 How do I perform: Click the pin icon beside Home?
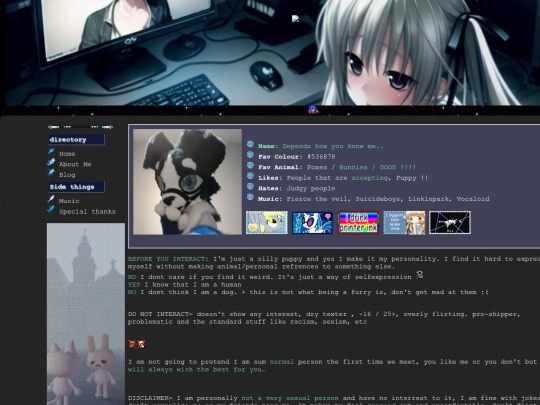51,151
